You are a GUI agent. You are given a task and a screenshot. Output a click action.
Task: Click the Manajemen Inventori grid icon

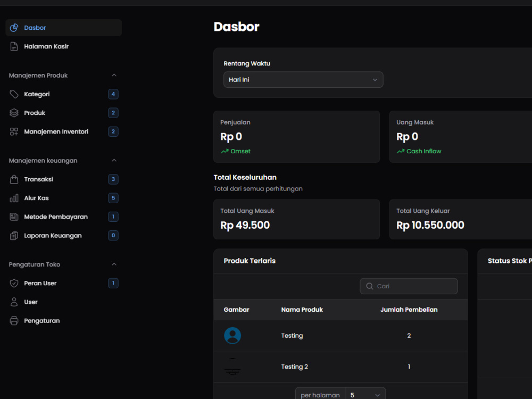14,131
